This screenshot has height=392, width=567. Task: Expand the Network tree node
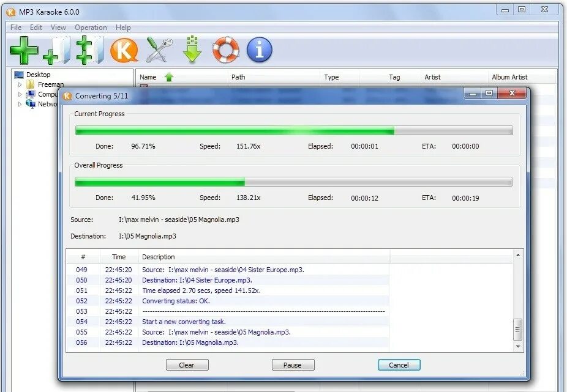(20, 104)
